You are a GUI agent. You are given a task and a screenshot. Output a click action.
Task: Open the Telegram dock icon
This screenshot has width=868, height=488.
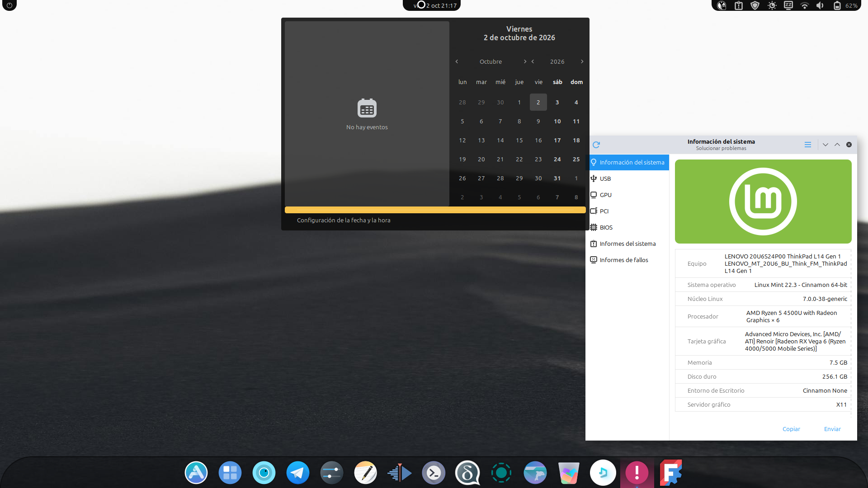tap(297, 473)
